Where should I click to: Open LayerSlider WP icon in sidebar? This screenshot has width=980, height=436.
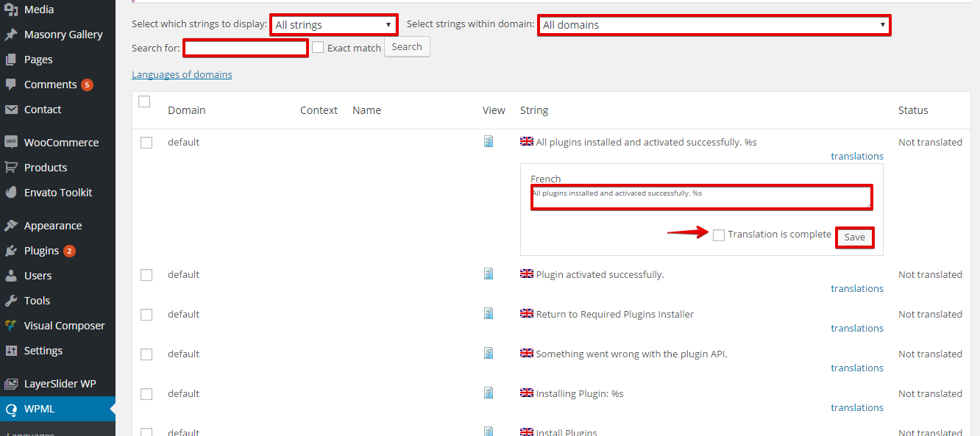pos(11,383)
